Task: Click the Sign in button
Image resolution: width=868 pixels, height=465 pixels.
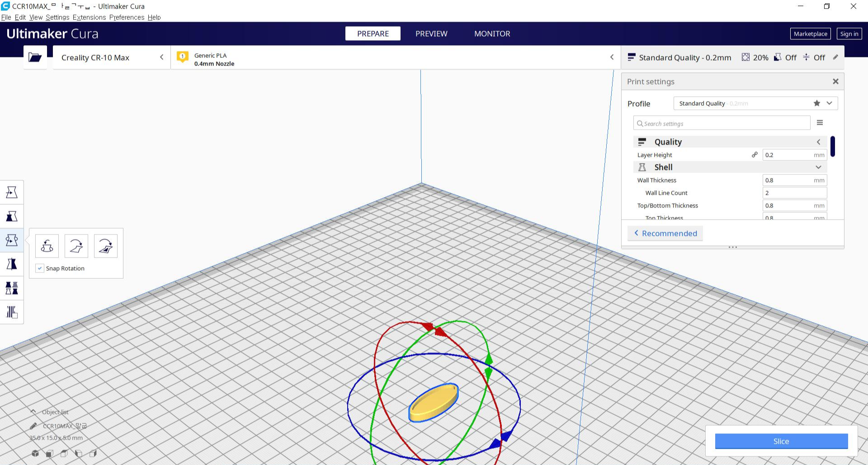Action: [x=849, y=33]
